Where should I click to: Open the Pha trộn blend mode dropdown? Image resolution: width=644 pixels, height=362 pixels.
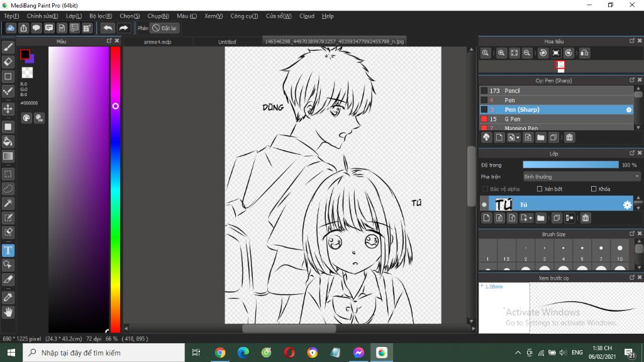click(582, 177)
